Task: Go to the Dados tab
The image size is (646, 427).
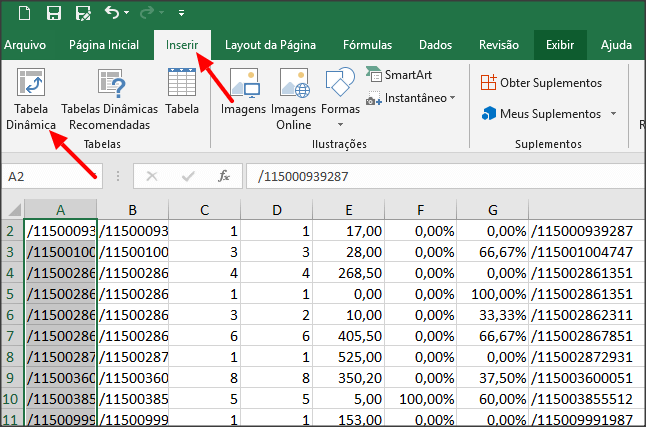Action: pos(435,45)
